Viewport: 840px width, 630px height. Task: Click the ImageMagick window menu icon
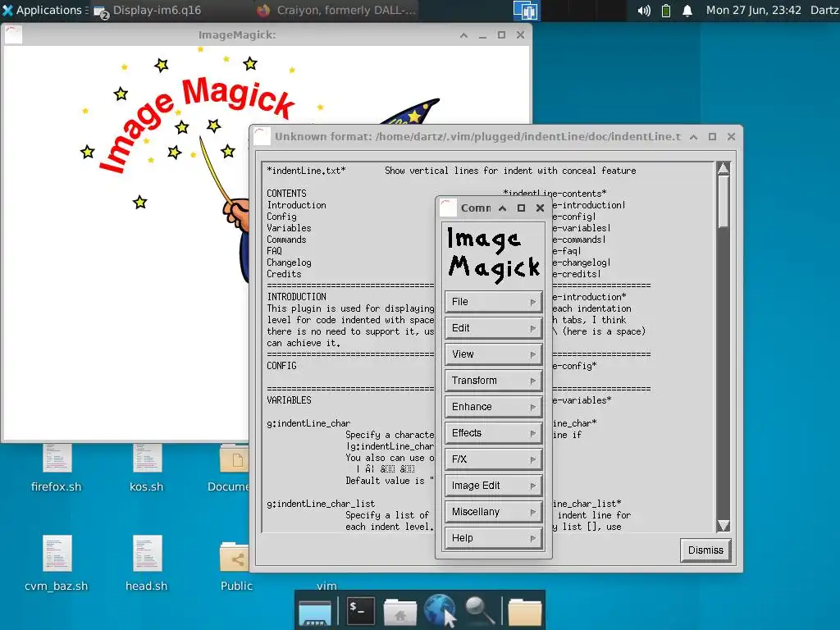point(13,34)
